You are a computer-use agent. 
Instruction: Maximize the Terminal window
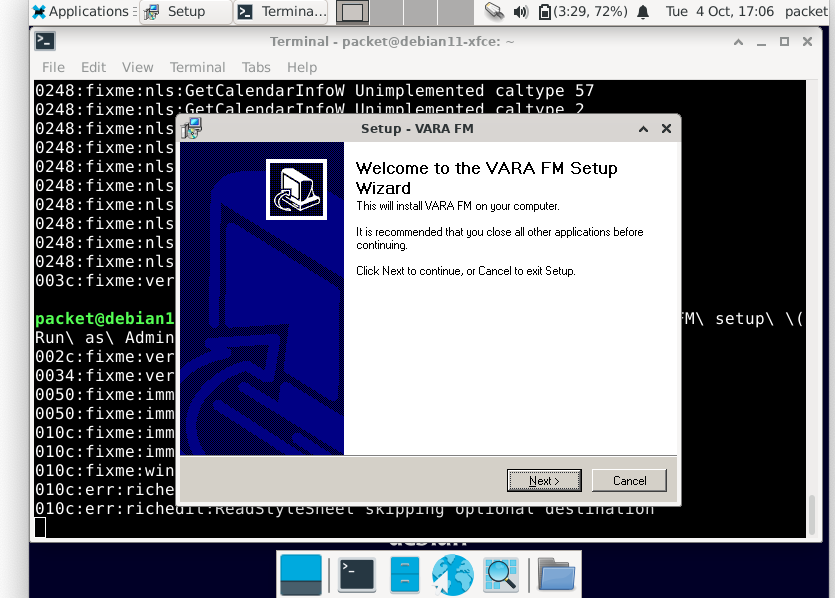[x=784, y=42]
